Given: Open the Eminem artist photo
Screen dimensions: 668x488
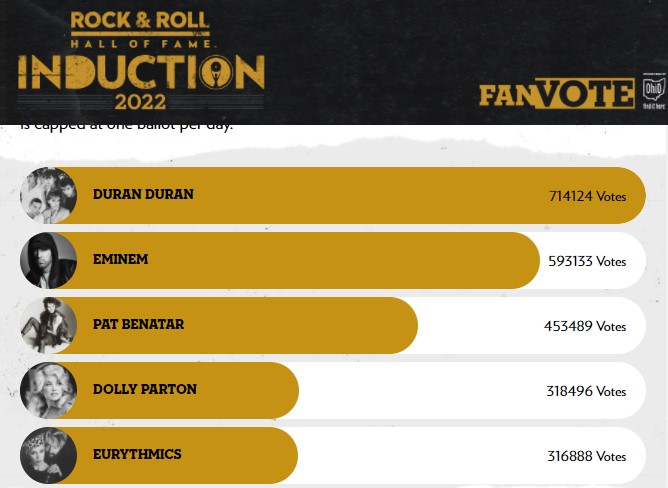Looking at the screenshot, I should [49, 260].
